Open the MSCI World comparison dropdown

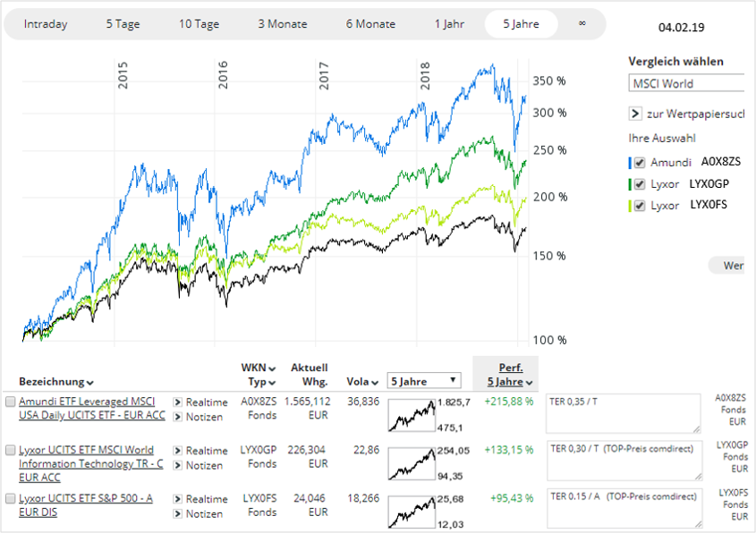point(686,84)
